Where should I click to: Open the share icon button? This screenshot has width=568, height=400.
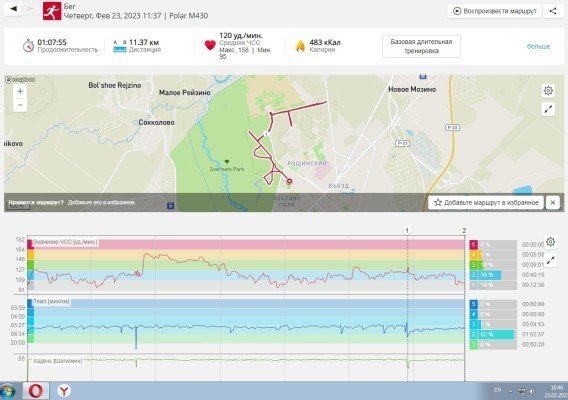(553, 11)
